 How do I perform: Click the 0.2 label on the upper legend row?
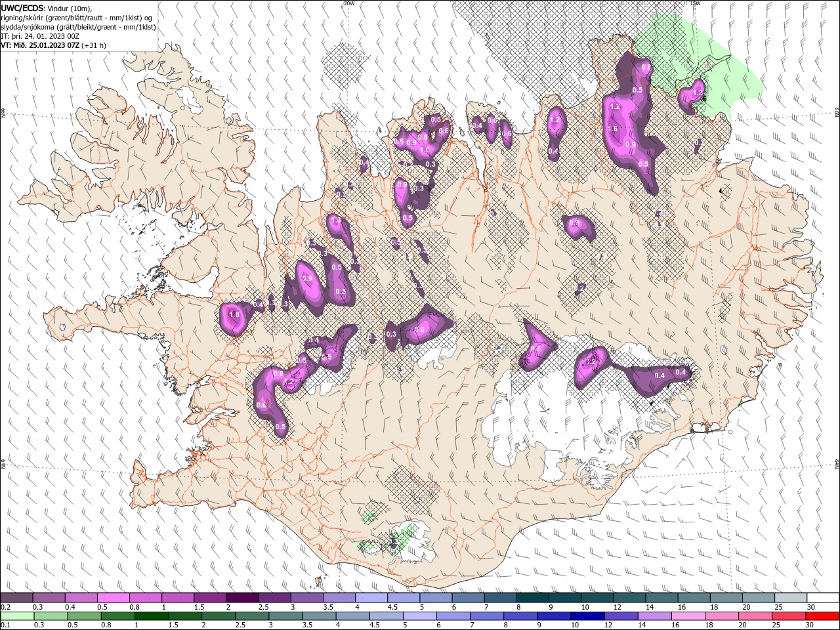click(5, 607)
